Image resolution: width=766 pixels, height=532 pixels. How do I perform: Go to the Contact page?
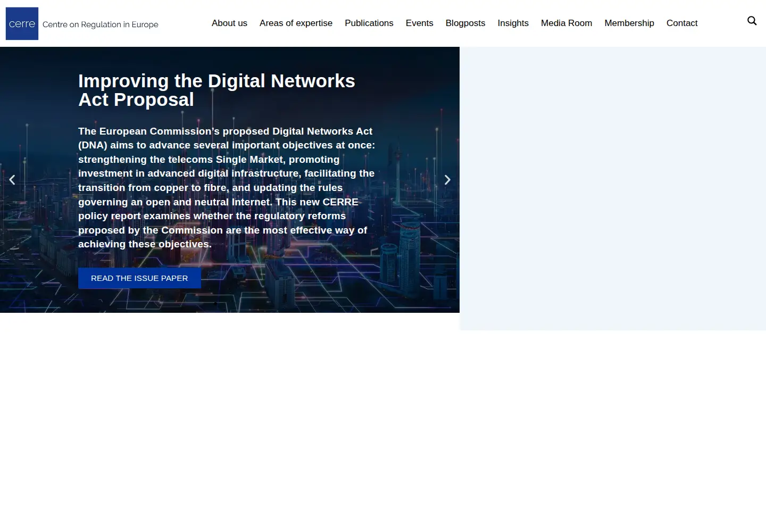click(x=682, y=23)
